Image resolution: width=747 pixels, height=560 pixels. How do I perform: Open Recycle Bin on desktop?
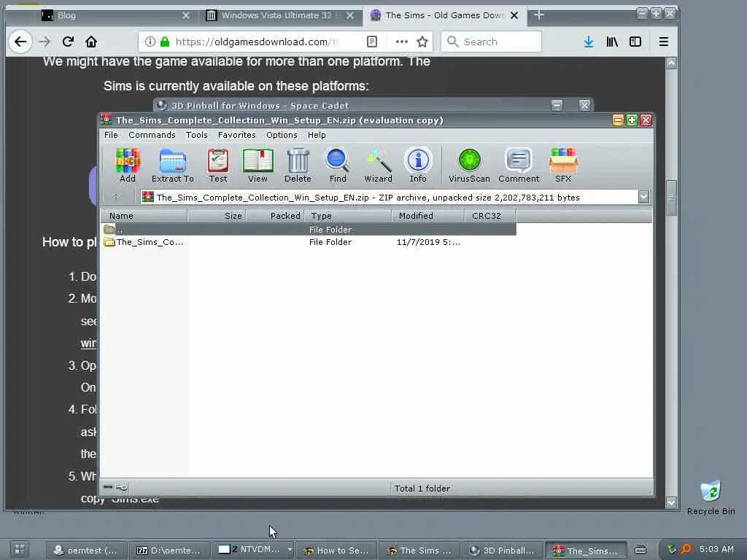711,497
